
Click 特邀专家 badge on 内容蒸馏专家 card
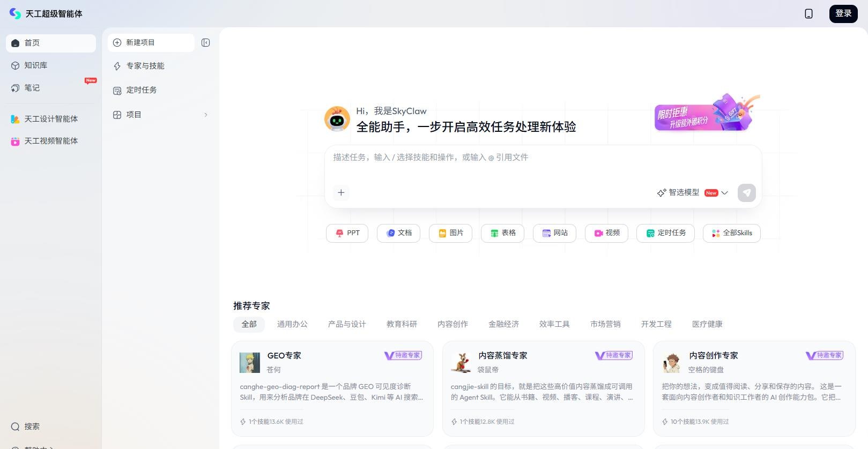613,355
